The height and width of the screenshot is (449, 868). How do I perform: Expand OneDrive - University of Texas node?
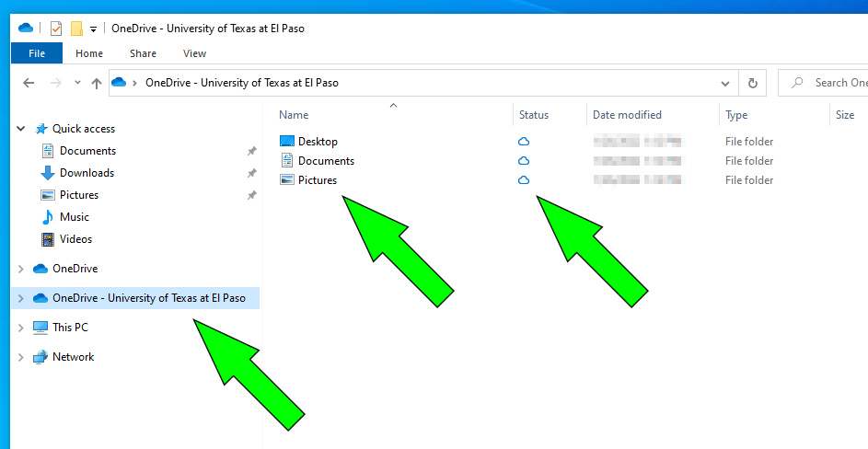(x=21, y=298)
